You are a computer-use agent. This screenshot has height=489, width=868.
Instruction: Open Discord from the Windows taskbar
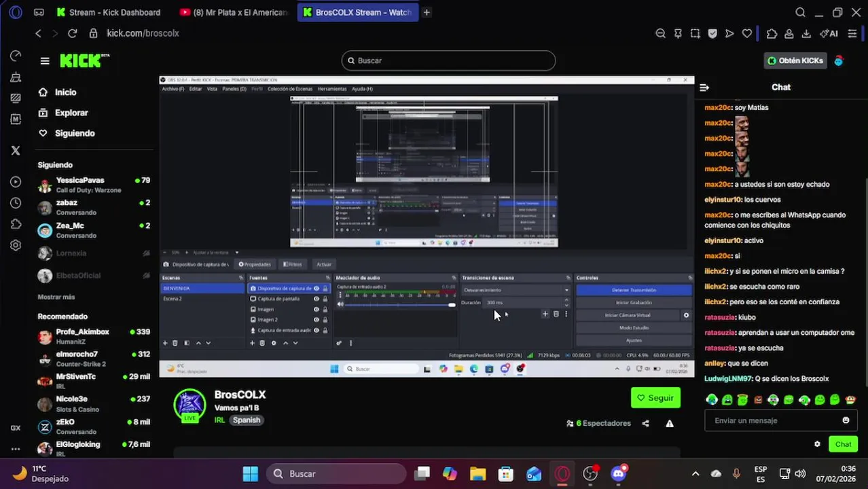618,473
